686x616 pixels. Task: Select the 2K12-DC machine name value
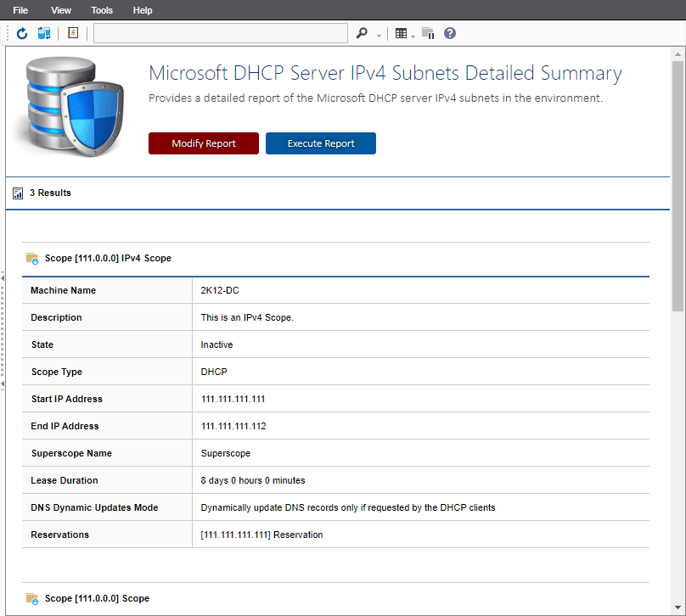(220, 290)
